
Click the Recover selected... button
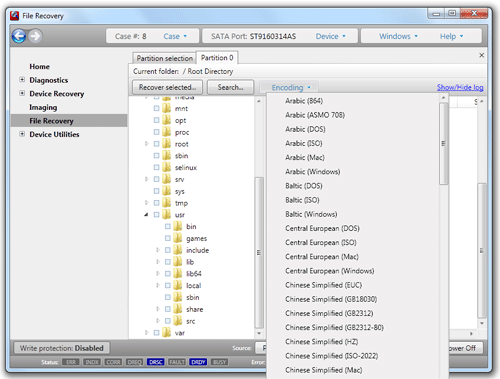click(x=167, y=87)
